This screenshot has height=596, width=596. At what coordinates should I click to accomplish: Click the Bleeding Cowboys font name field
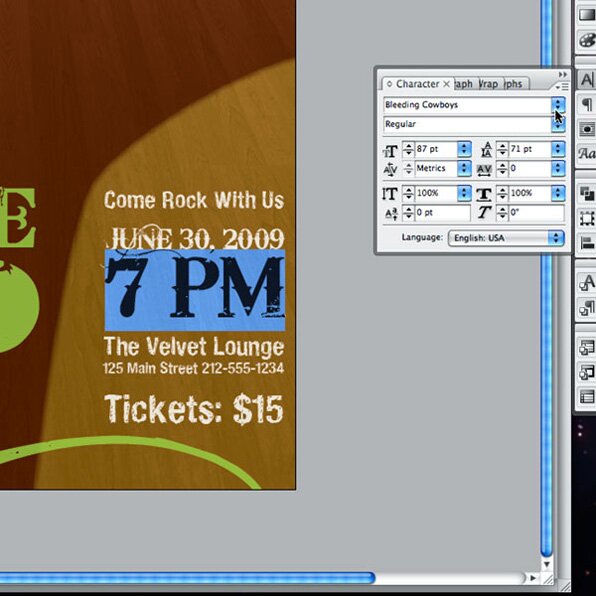467,105
